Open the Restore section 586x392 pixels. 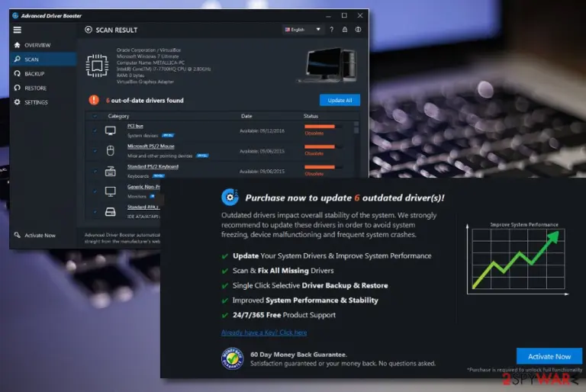[x=36, y=88]
